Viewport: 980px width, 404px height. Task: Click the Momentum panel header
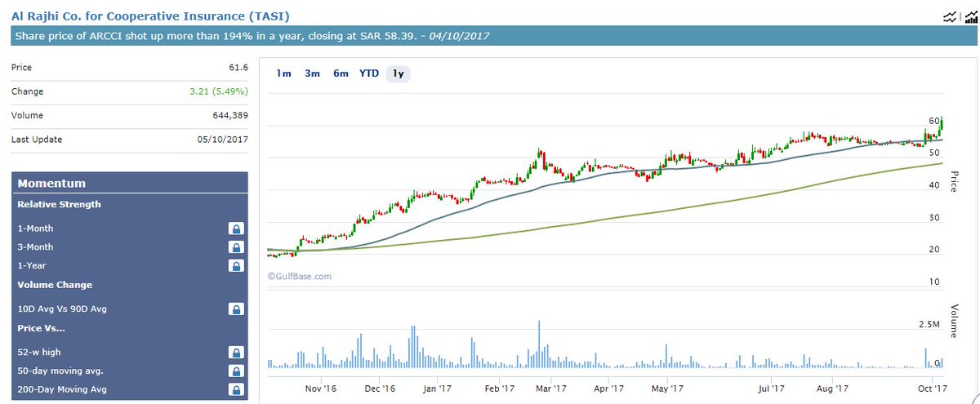130,183
